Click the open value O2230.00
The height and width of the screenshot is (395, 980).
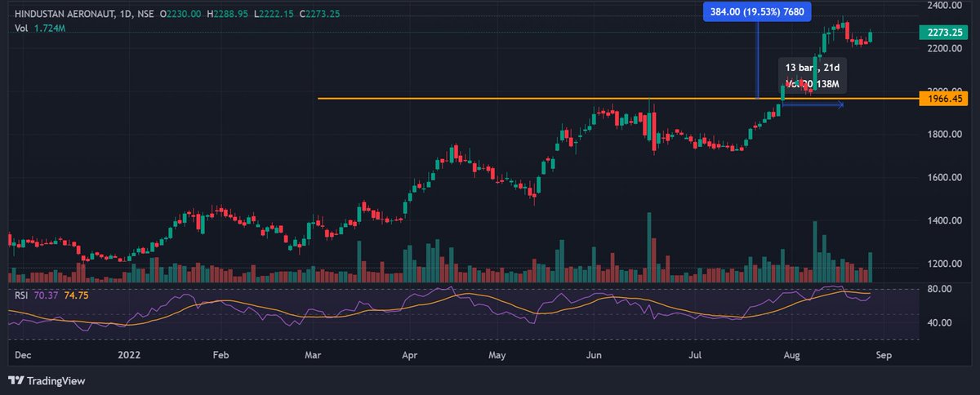tap(181, 14)
